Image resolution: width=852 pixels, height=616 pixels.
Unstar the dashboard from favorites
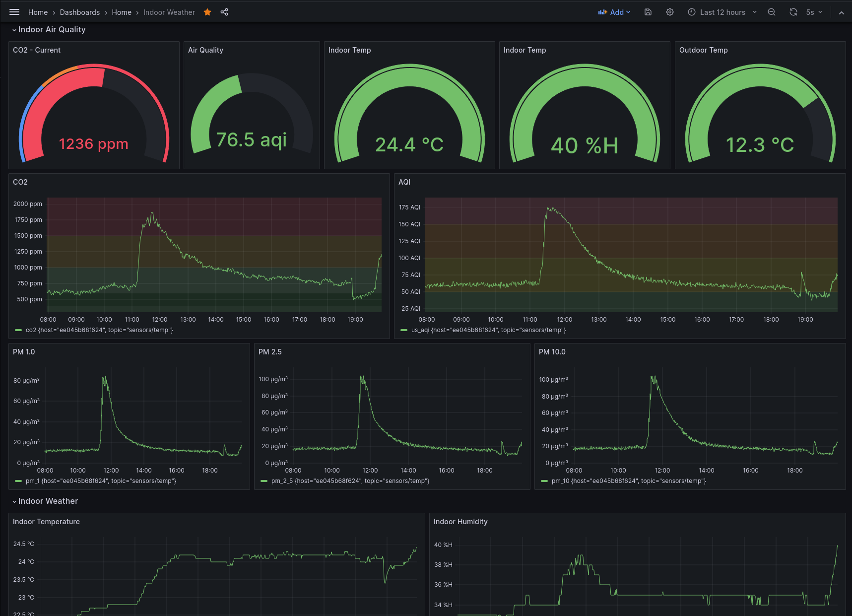point(207,12)
